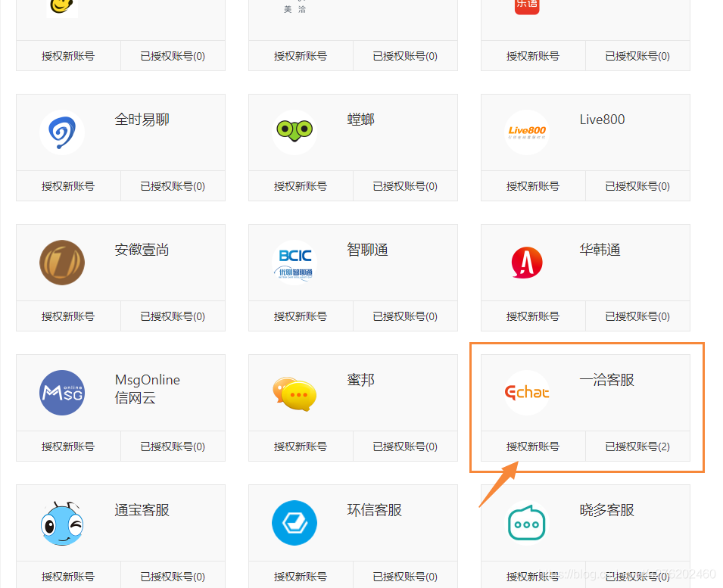This screenshot has width=723, height=588.
Task: Click 授权新账号 for MsgOnline 信网云
Action: [68, 446]
